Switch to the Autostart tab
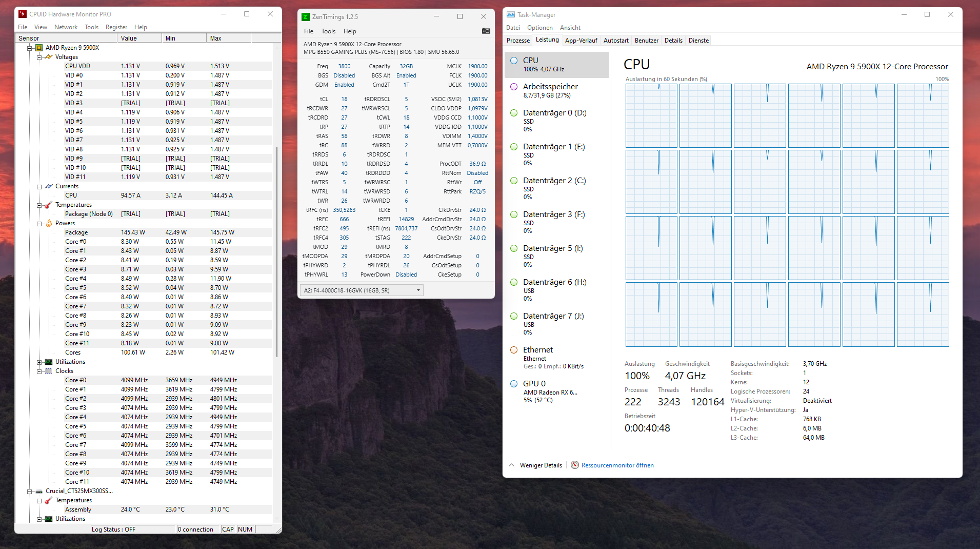 coord(616,41)
